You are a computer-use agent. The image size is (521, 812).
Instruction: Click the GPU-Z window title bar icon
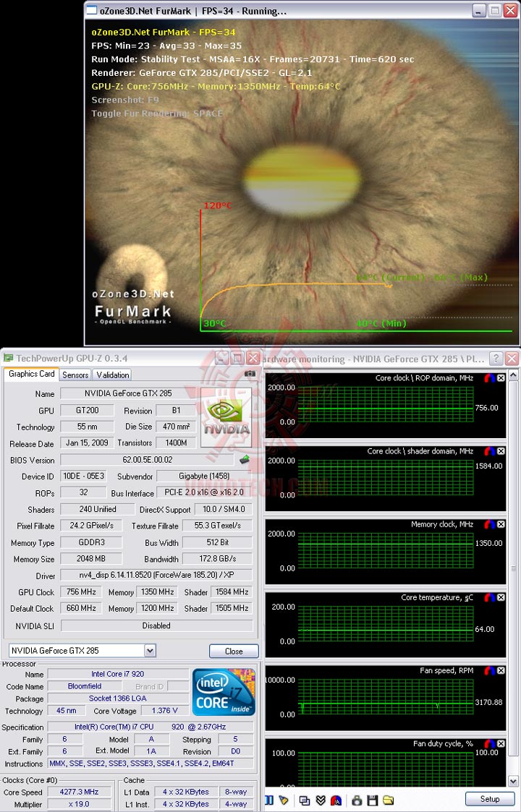[8, 358]
